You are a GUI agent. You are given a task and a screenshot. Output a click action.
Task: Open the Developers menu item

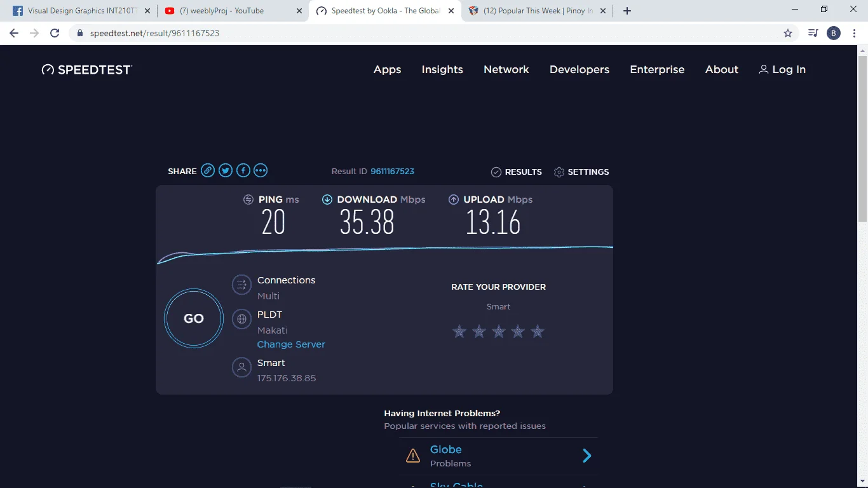click(x=580, y=70)
